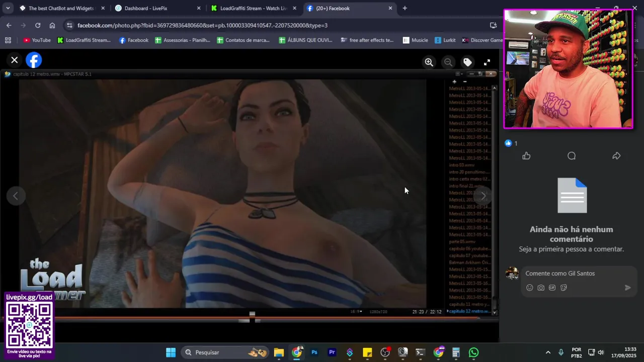Show hidden system tray icons chevron
644x362 pixels.
548,352
